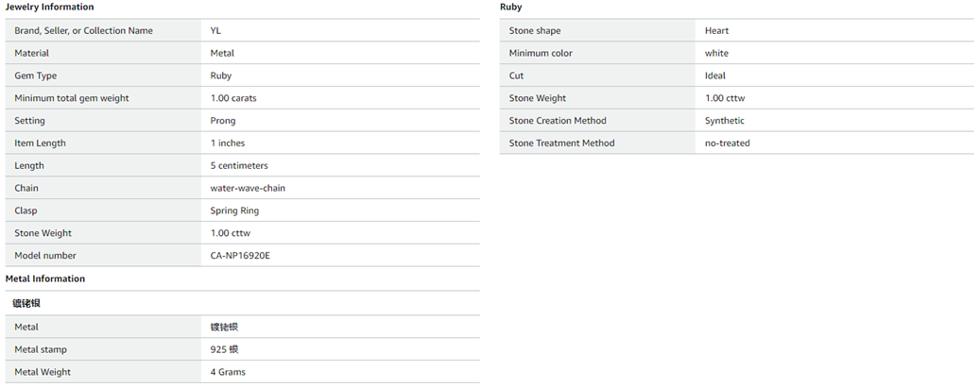This screenshot has height=387, width=980.
Task: Select the Spring Ring clasp value
Action: tap(234, 210)
